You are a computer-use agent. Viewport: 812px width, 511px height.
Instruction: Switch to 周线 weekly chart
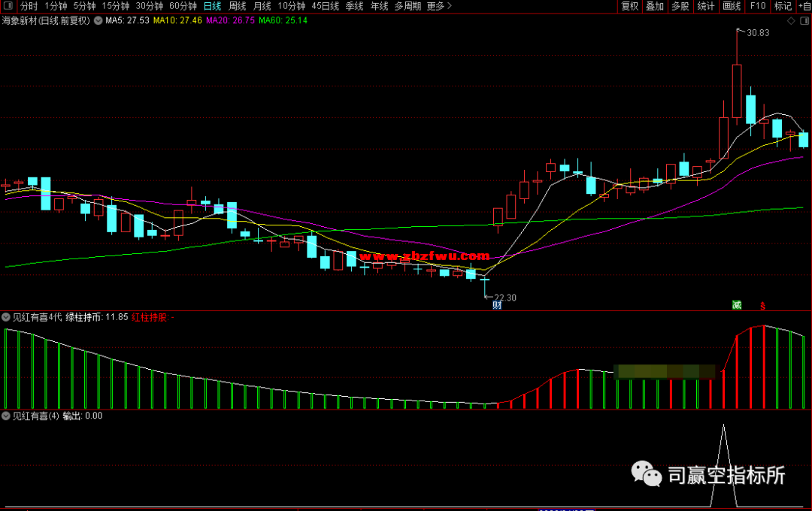click(237, 6)
